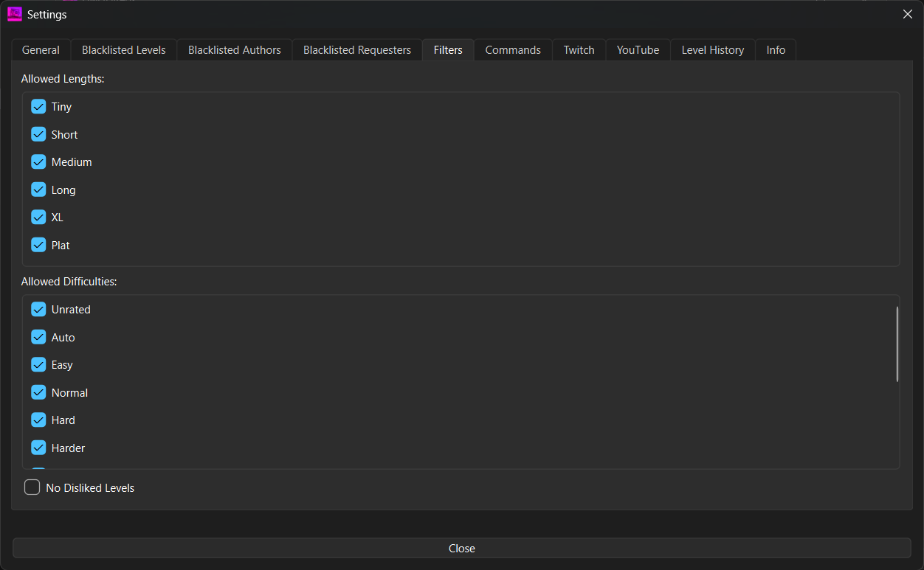This screenshot has width=924, height=570.
Task: Disable the Harder difficulty checkbox
Action: tap(38, 448)
